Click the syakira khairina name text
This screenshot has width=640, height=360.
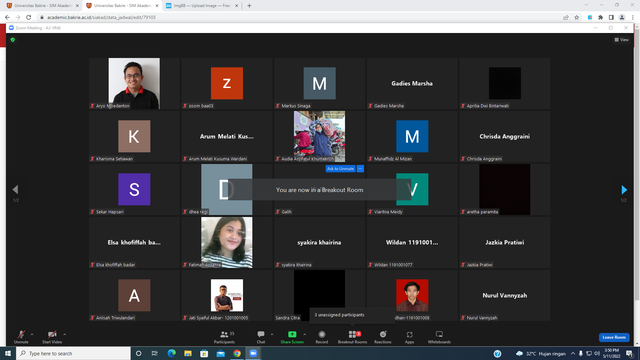tap(319, 242)
